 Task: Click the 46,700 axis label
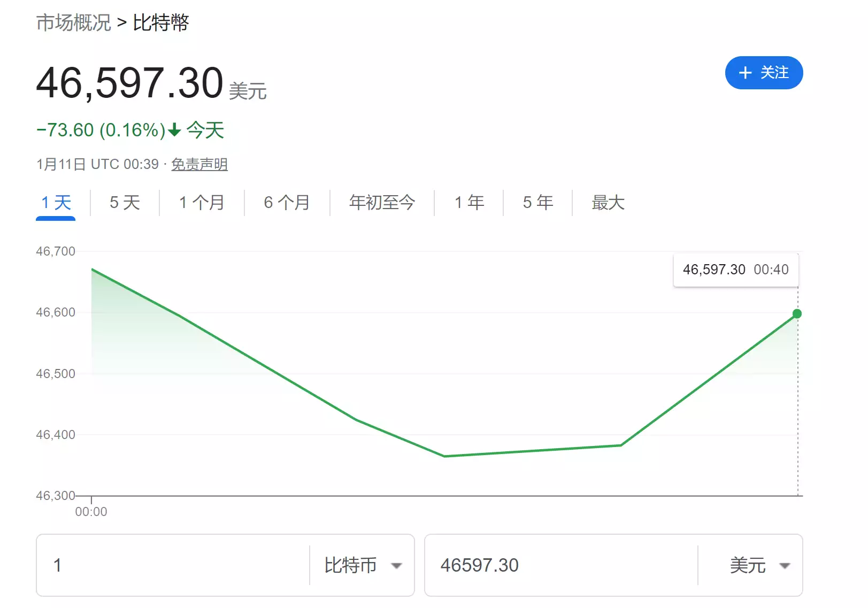click(56, 251)
